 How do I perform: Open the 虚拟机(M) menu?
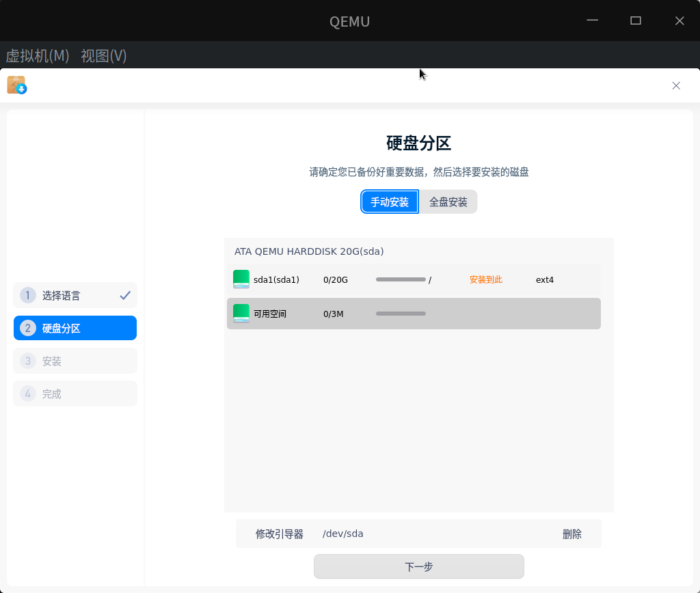38,56
